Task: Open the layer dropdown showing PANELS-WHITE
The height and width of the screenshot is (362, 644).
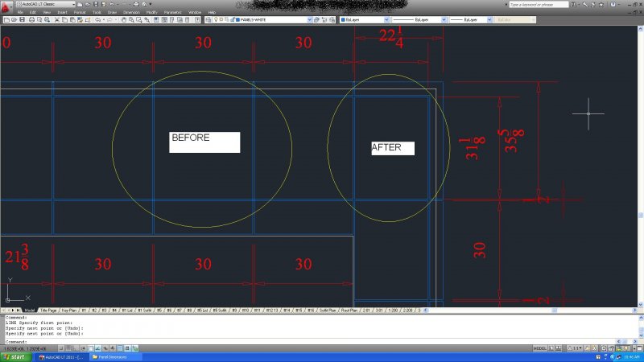Action: (x=262, y=19)
